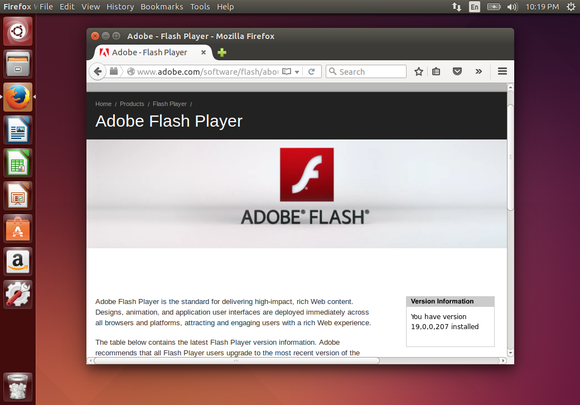Follow the Products breadcrumb link
The image size is (580, 405).
click(x=132, y=104)
